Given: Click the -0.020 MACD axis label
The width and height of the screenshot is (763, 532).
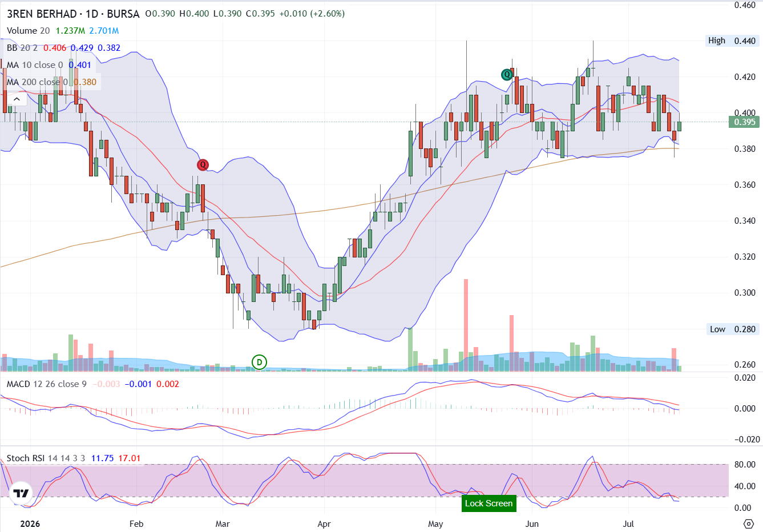Looking at the screenshot, I should 746,440.
